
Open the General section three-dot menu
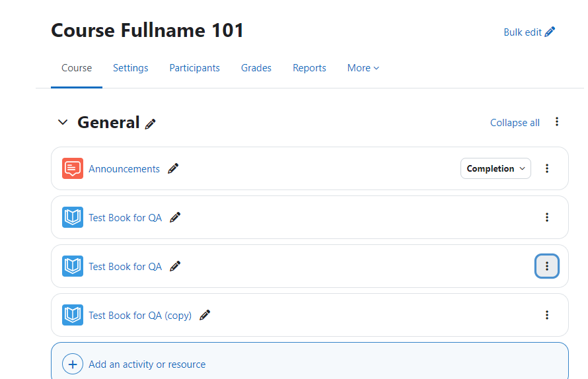click(x=557, y=122)
